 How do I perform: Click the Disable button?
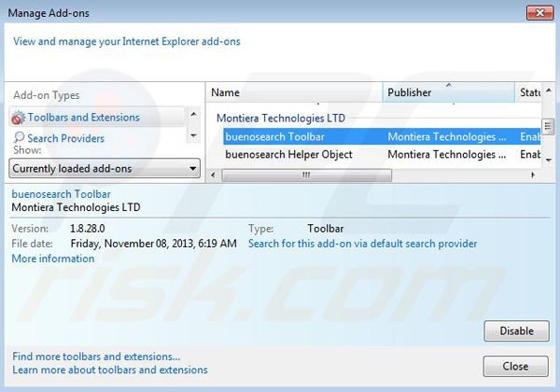516,330
